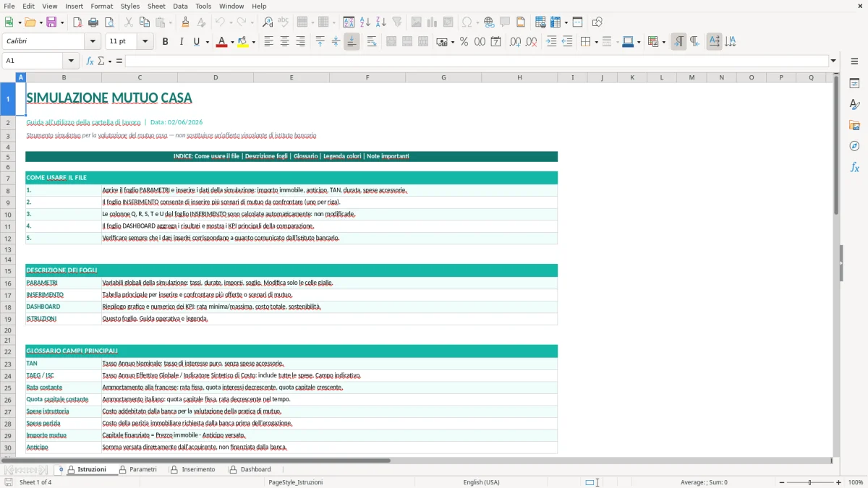This screenshot has height=488, width=868.
Task: Toggle Align Right
Action: point(301,42)
